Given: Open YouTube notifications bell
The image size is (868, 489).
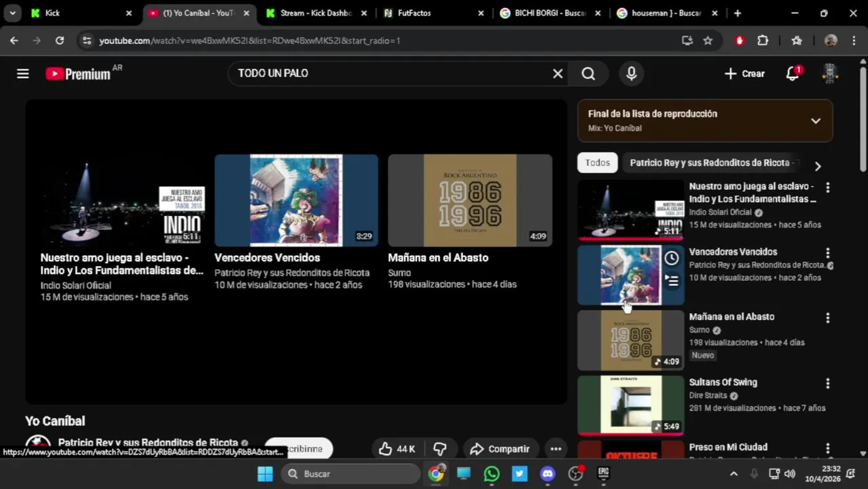Looking at the screenshot, I should [x=793, y=73].
